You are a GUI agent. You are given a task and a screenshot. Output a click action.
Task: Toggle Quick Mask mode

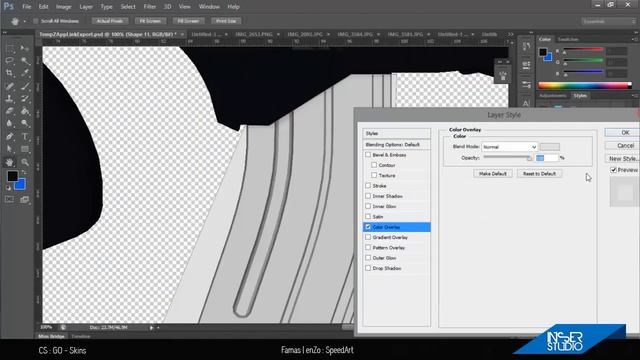pos(9,199)
